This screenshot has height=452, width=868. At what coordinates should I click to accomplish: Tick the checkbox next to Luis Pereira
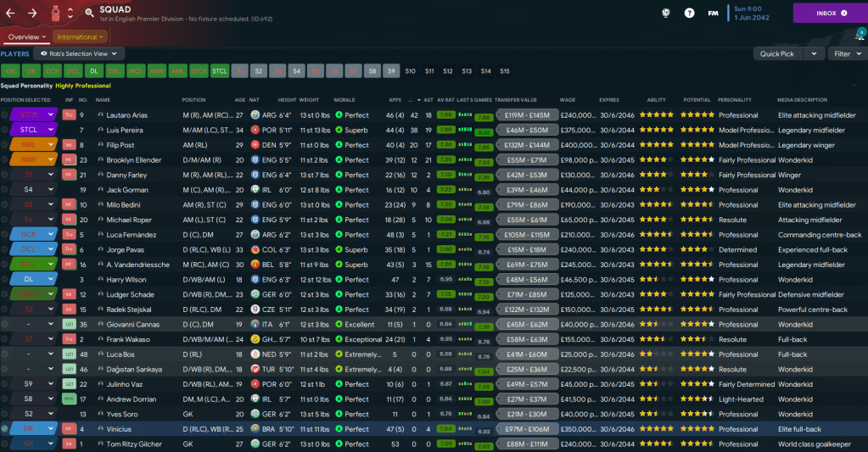[x=5, y=131]
